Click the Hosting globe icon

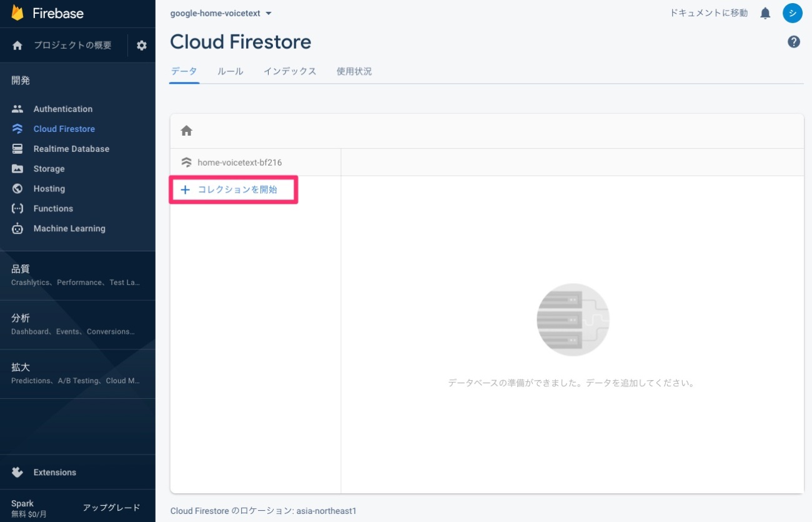[17, 189]
